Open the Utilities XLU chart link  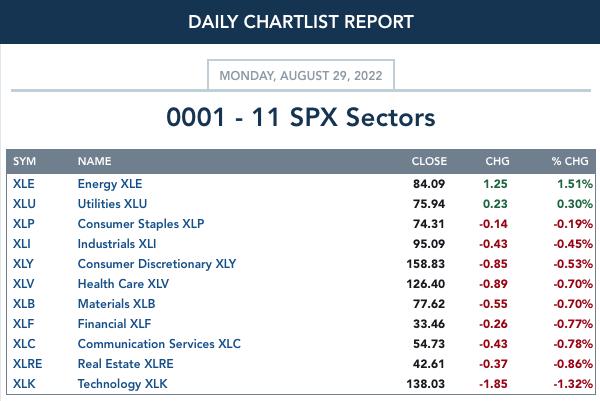[x=112, y=204]
